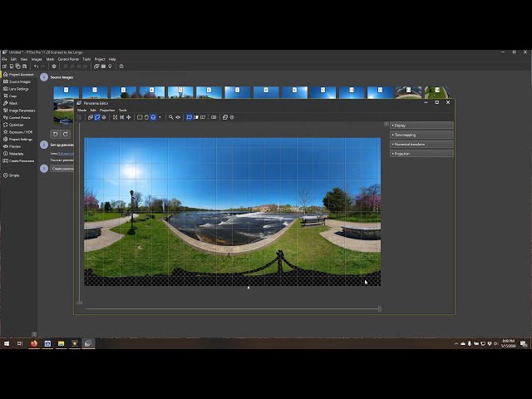Select edit individual images mode in Panorama Editor

pos(91,117)
